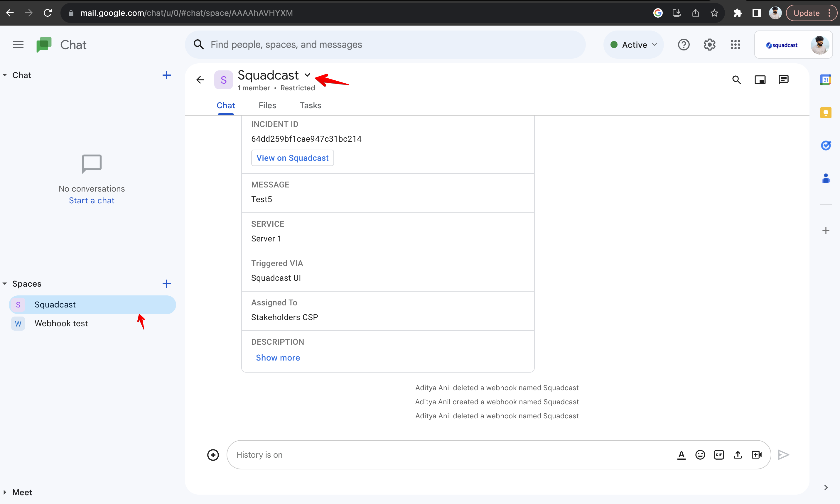Add a video meeting icon

[x=756, y=454]
